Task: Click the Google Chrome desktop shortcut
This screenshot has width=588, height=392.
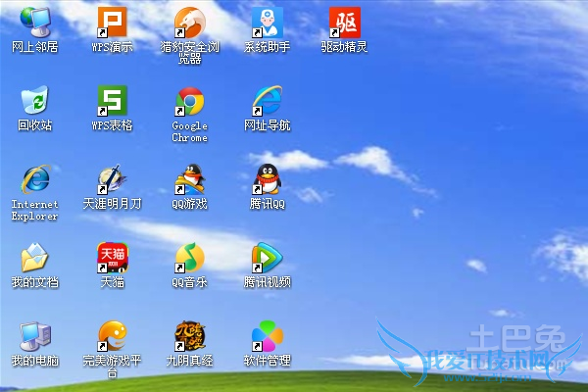Action: 189,101
